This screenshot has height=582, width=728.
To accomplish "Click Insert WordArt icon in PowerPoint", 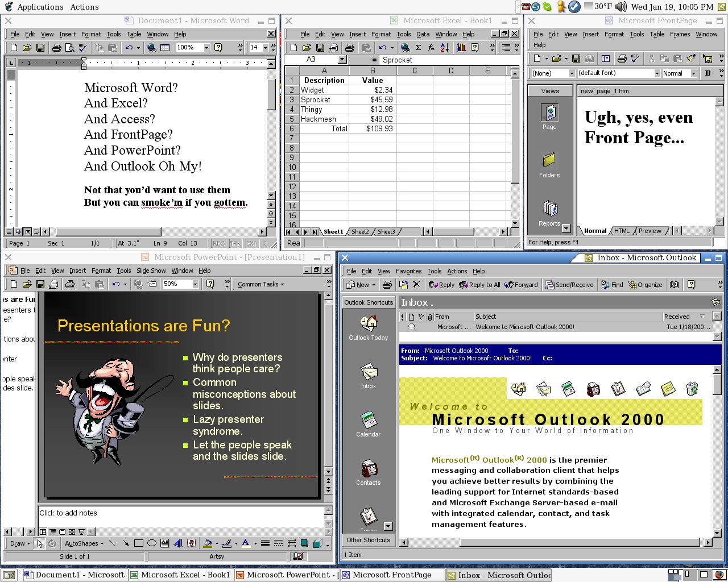I will click(178, 543).
